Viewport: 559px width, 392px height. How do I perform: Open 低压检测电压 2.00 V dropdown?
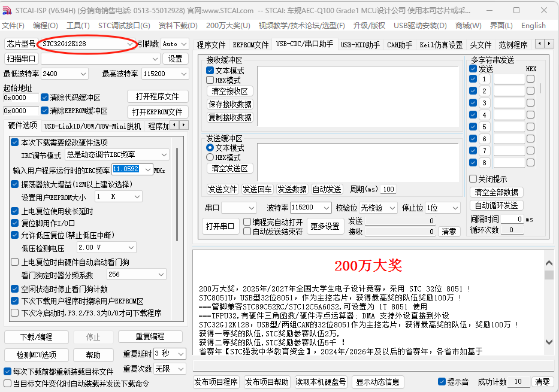tap(131, 247)
